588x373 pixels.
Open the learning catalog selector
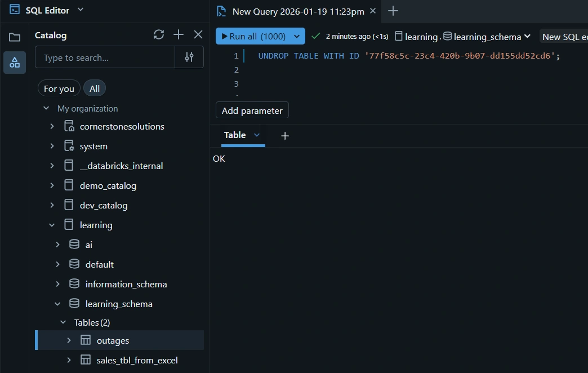(417, 37)
